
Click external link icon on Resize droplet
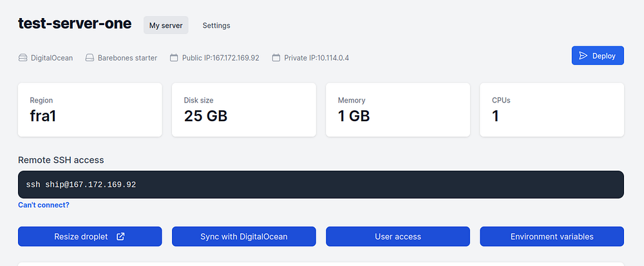click(x=120, y=236)
